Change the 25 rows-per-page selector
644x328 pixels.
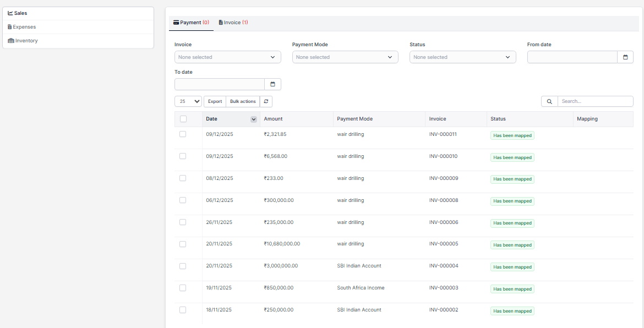tap(189, 101)
